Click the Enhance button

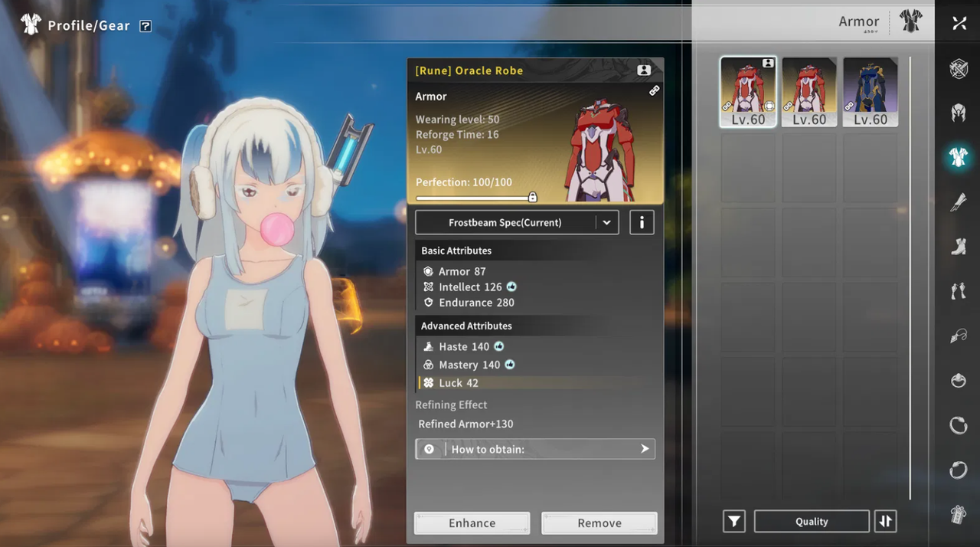(x=472, y=523)
